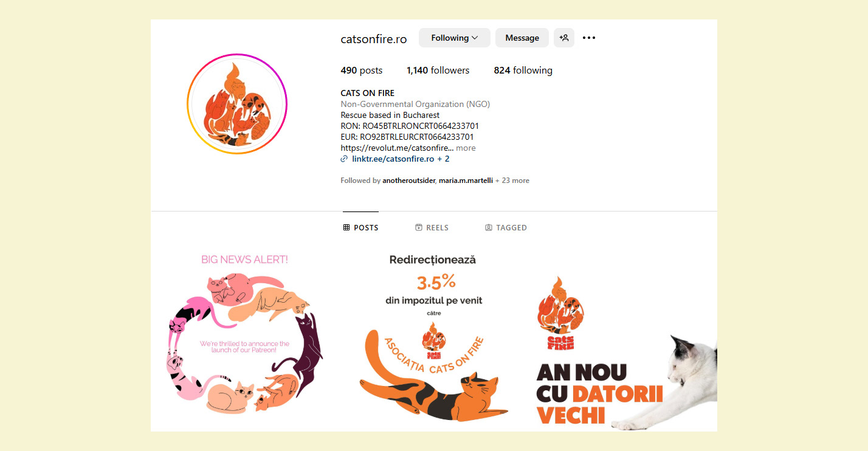Image resolution: width=868 pixels, height=451 pixels.
Task: Show the 824 following list
Action: pos(523,71)
